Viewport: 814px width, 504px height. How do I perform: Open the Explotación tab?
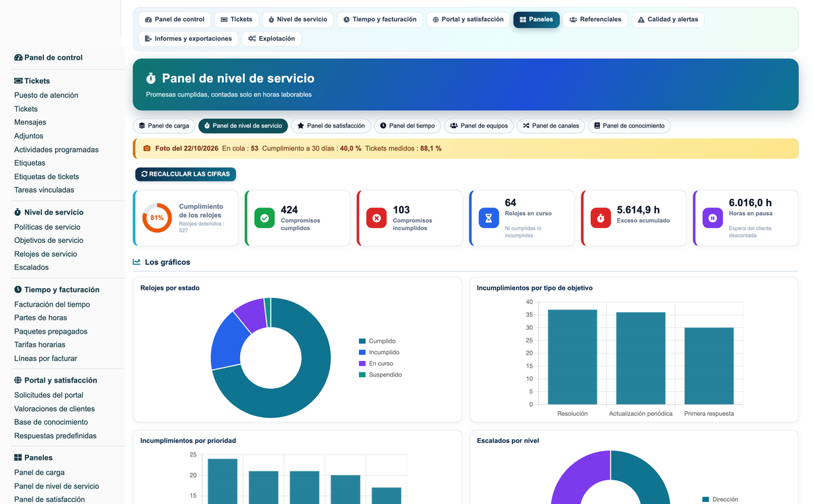pyautogui.click(x=271, y=39)
